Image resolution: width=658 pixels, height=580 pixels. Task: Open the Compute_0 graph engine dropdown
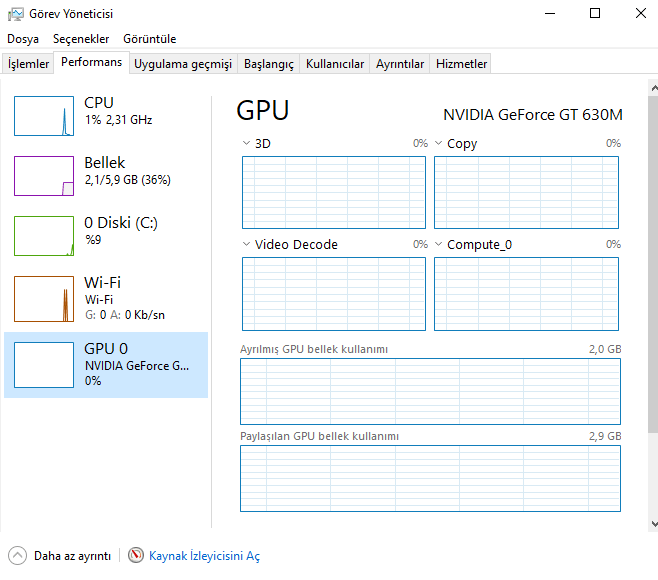tap(439, 245)
